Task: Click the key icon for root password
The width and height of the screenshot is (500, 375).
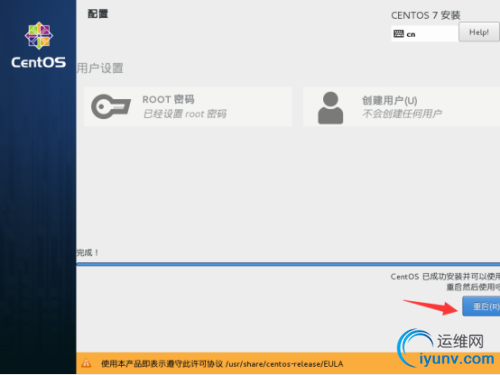Action: [111, 107]
